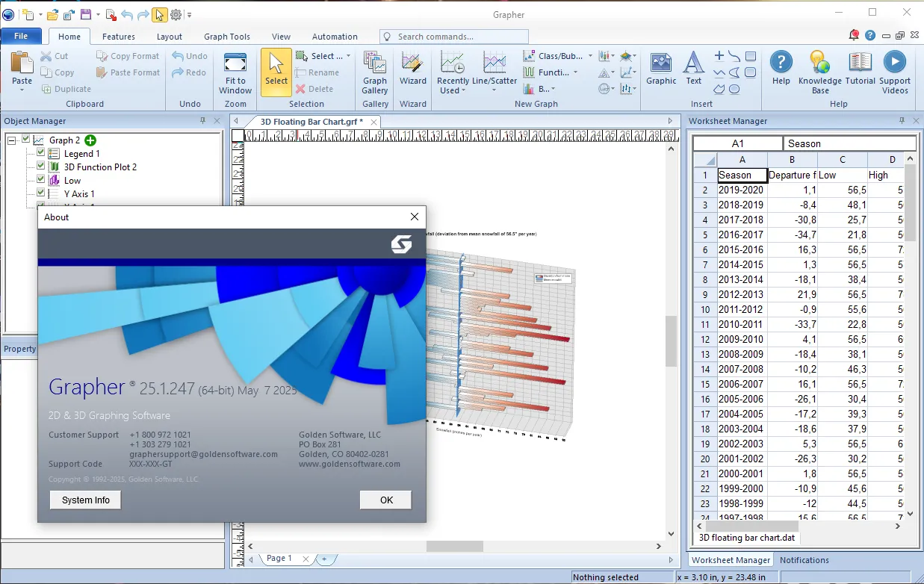
Task: Customize the quick access toolbar dropdown
Action: click(x=190, y=15)
